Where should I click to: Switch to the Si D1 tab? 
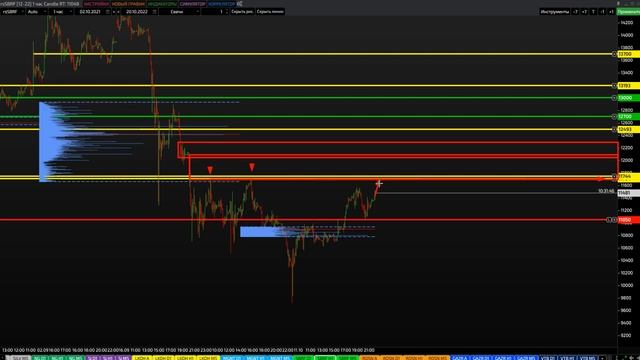[x=93, y=358]
